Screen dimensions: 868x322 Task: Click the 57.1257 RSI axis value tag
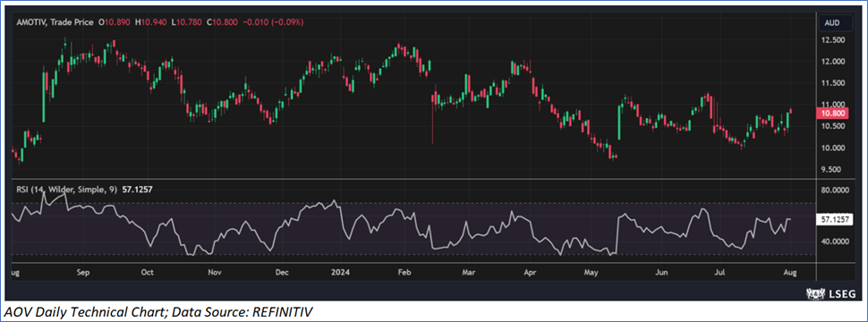point(835,219)
